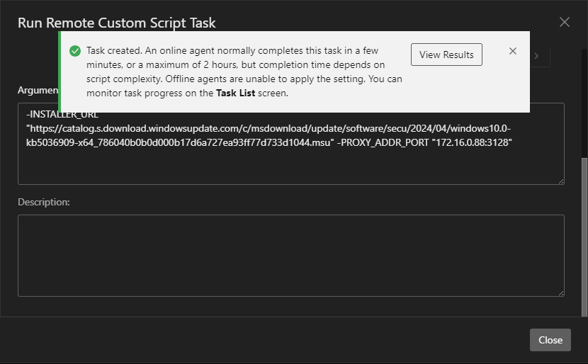Click the Description field label

pos(44,202)
